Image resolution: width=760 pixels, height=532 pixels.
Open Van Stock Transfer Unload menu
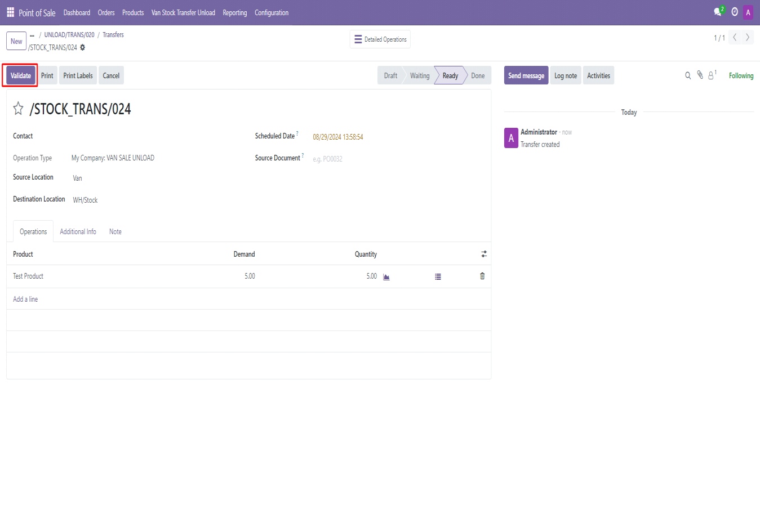(183, 12)
